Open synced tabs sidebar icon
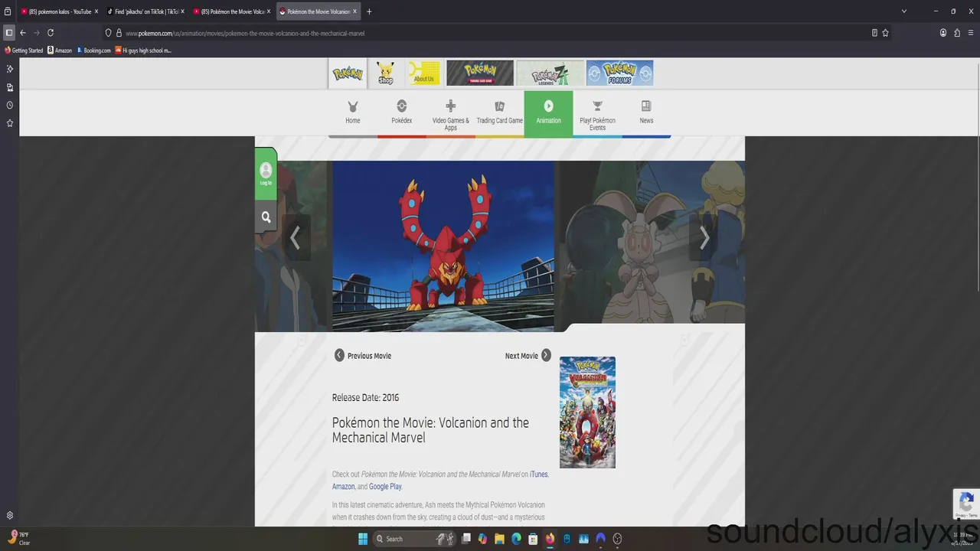Screen dimensions: 980x551 [x=9, y=87]
